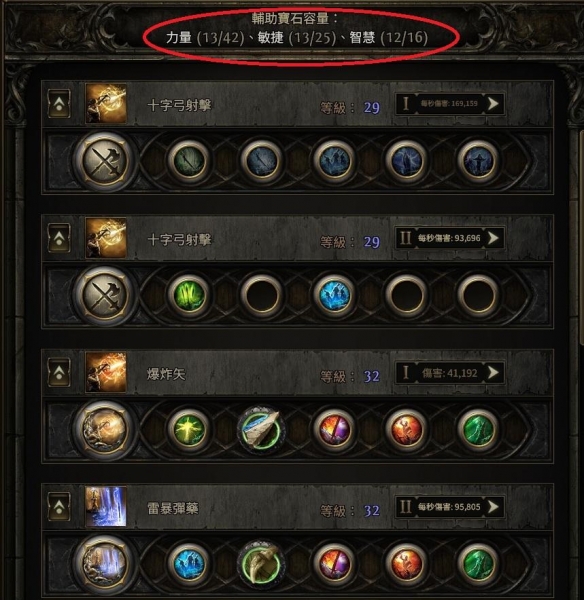The width and height of the screenshot is (584, 600).
Task: Click the arrowhead jewel gem in 爆炸矢 row
Action: point(261,430)
